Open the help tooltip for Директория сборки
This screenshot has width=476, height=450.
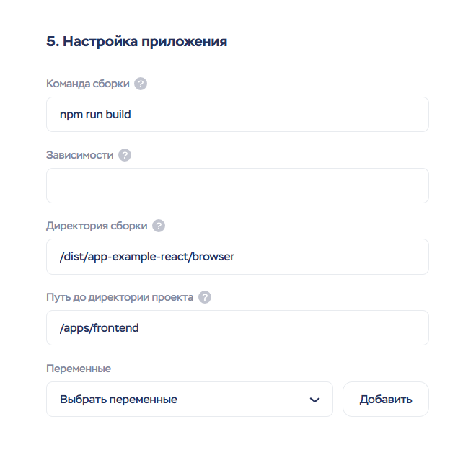coord(159,226)
